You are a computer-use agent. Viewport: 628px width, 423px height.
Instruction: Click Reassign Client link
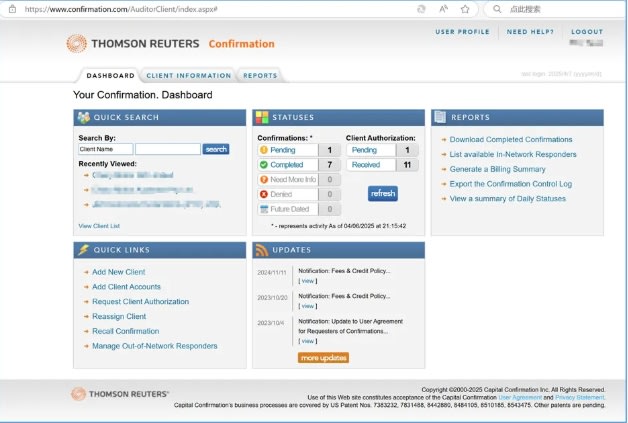(x=119, y=316)
